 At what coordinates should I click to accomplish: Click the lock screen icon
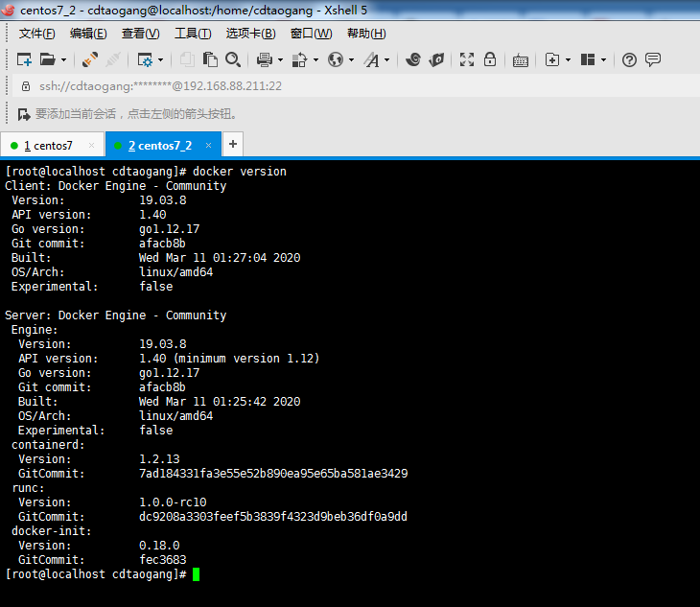(490, 59)
